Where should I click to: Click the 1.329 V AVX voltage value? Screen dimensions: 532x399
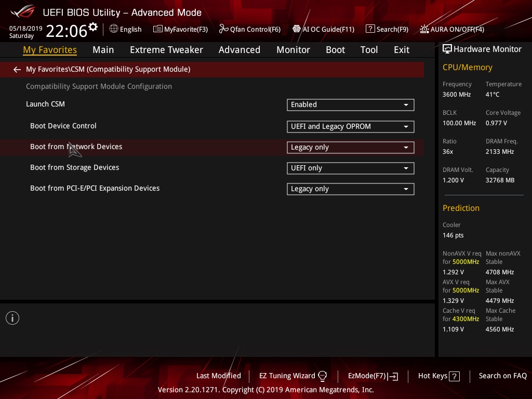tap(453, 301)
